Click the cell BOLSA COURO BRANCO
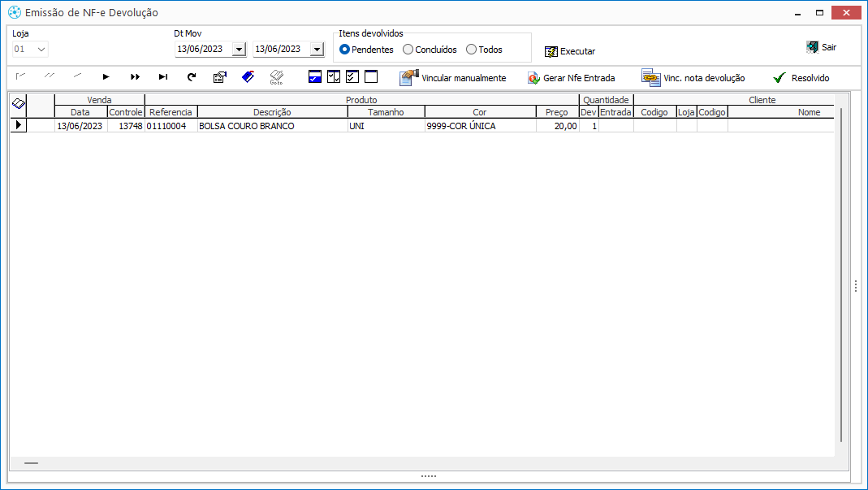Image resolution: width=868 pixels, height=490 pixels. click(272, 126)
